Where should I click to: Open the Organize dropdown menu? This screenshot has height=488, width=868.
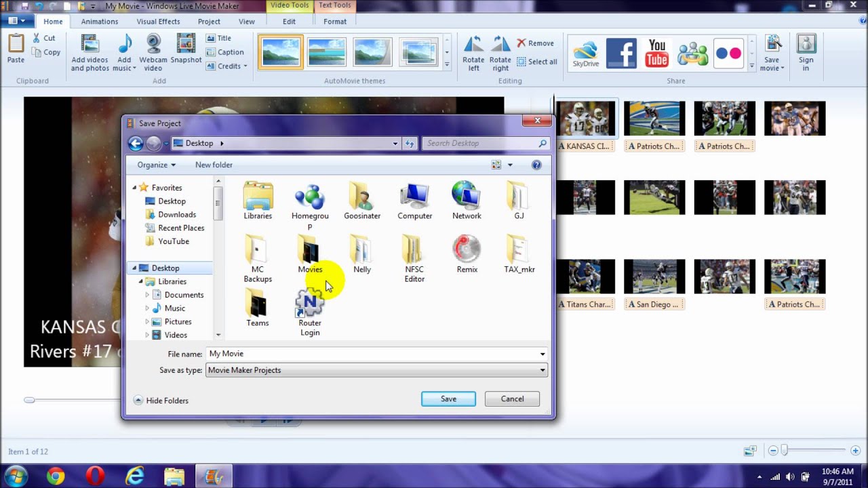pyautogui.click(x=156, y=165)
